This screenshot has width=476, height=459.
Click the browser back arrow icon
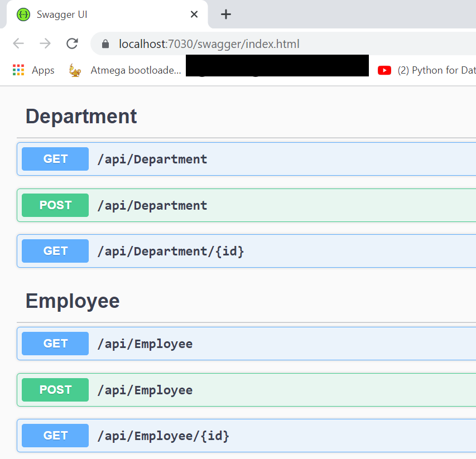coord(18,44)
